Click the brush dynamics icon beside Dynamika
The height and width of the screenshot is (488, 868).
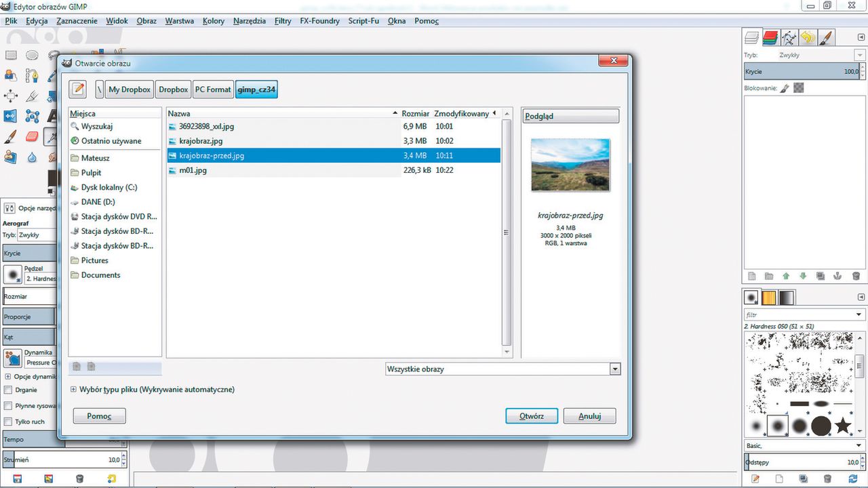(12, 357)
